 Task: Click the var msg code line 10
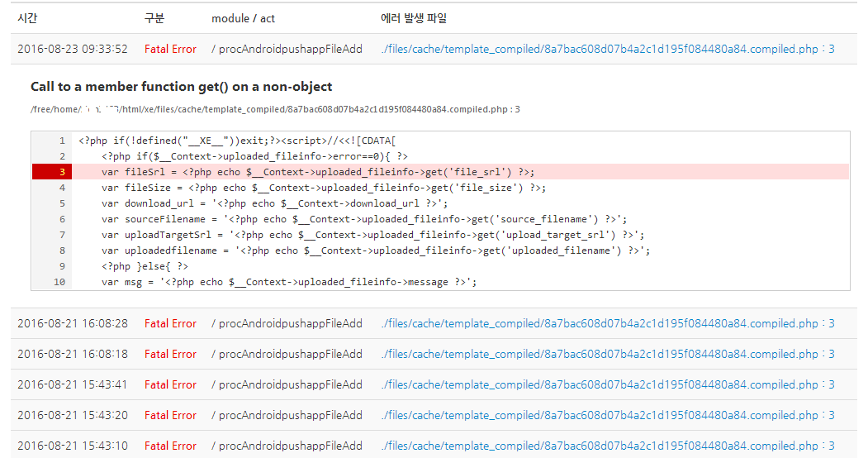289,282
